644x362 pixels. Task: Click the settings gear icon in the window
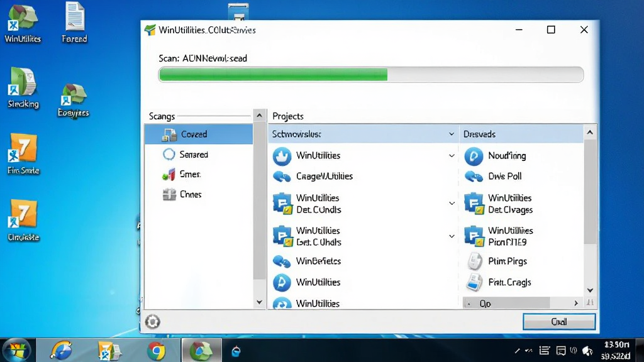tap(152, 322)
